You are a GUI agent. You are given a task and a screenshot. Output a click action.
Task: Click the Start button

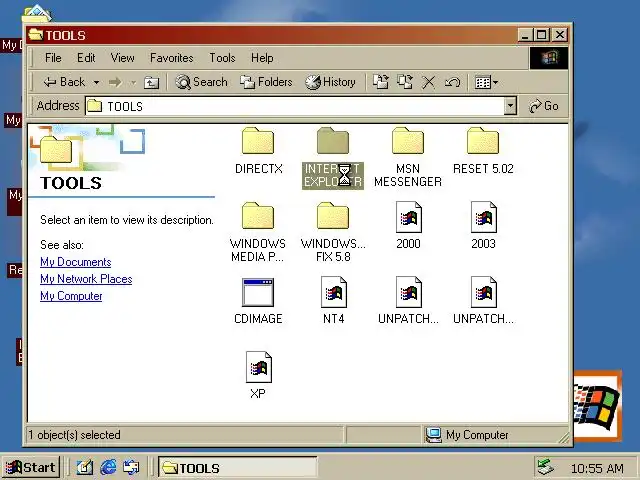click(31, 467)
